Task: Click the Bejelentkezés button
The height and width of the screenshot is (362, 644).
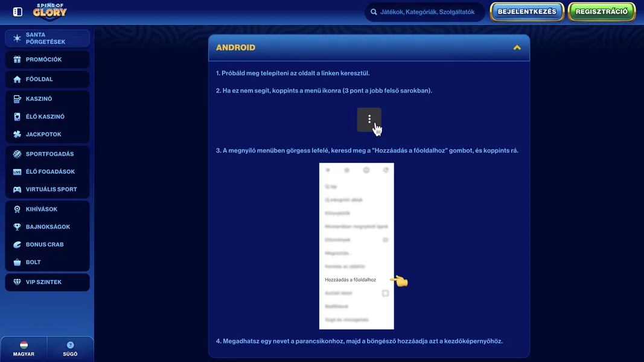Action: tap(527, 12)
